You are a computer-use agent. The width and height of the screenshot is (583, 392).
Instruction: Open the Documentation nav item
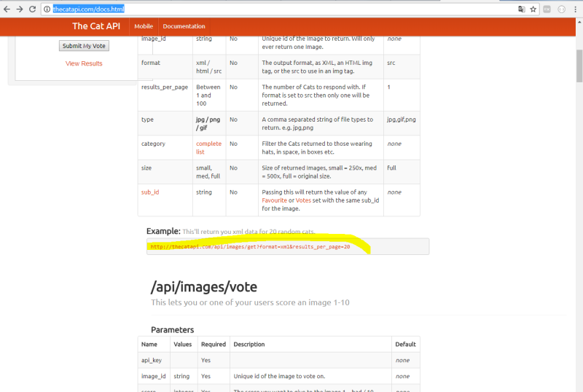point(184,26)
